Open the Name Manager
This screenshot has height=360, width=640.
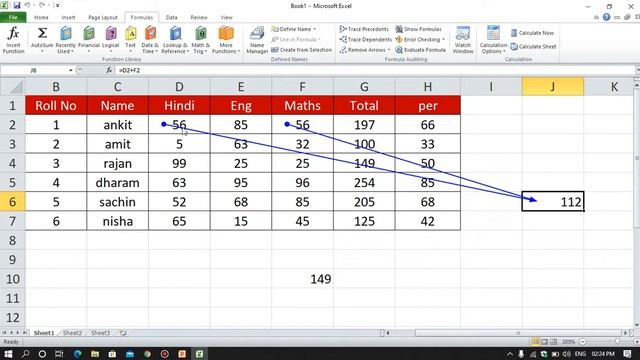coord(257,40)
